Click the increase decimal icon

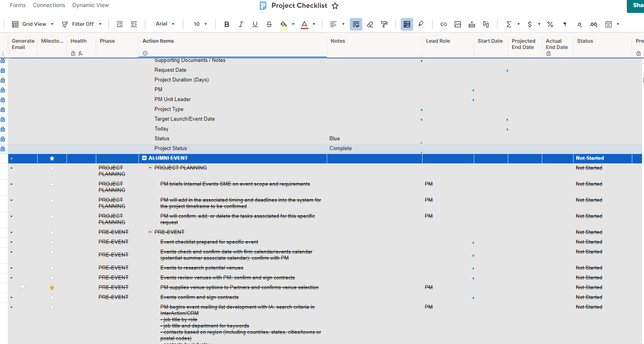point(594,24)
